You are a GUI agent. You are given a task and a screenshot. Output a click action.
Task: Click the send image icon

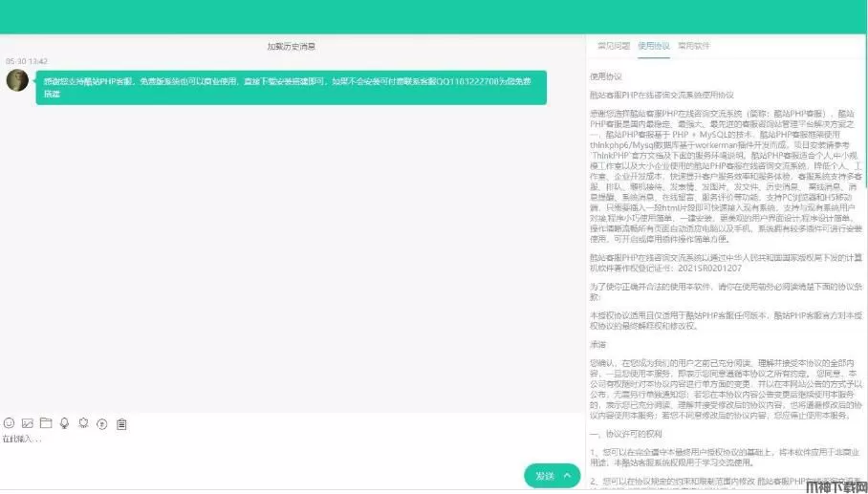(x=27, y=423)
